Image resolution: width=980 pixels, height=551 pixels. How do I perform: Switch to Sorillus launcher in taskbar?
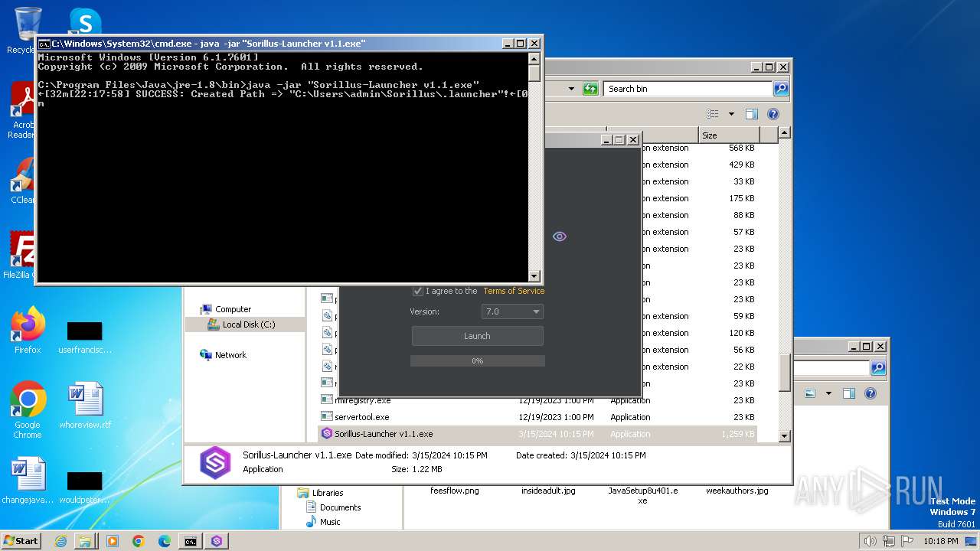click(x=216, y=541)
